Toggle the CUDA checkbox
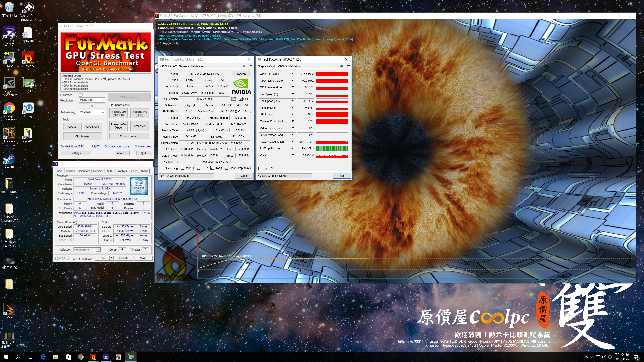The image size is (644, 362). coord(198,168)
